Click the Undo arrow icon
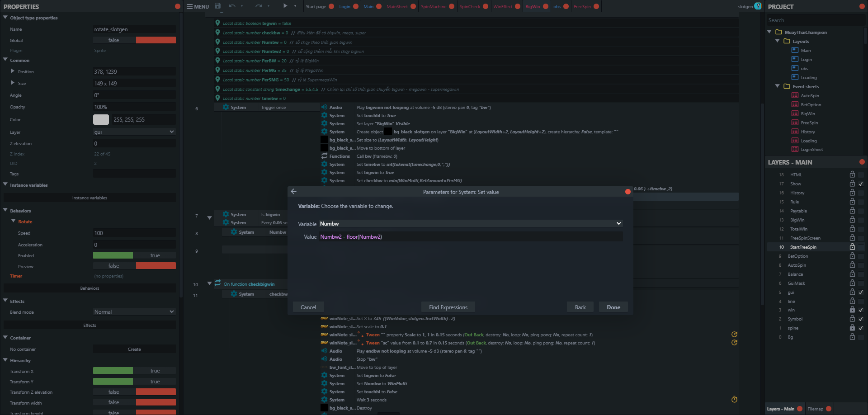 [232, 6]
